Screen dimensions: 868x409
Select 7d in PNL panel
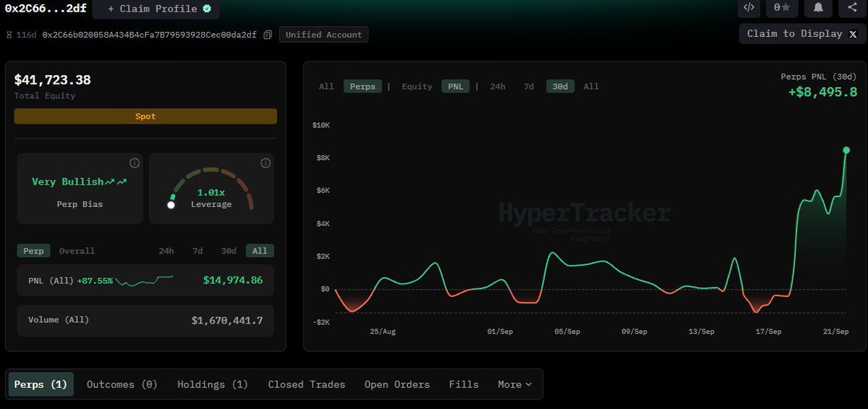point(197,251)
